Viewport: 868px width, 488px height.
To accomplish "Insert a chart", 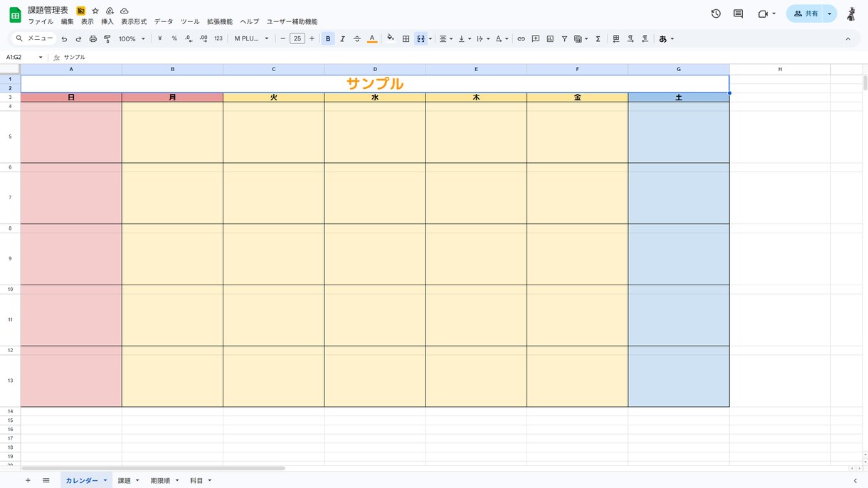I will pyautogui.click(x=550, y=39).
